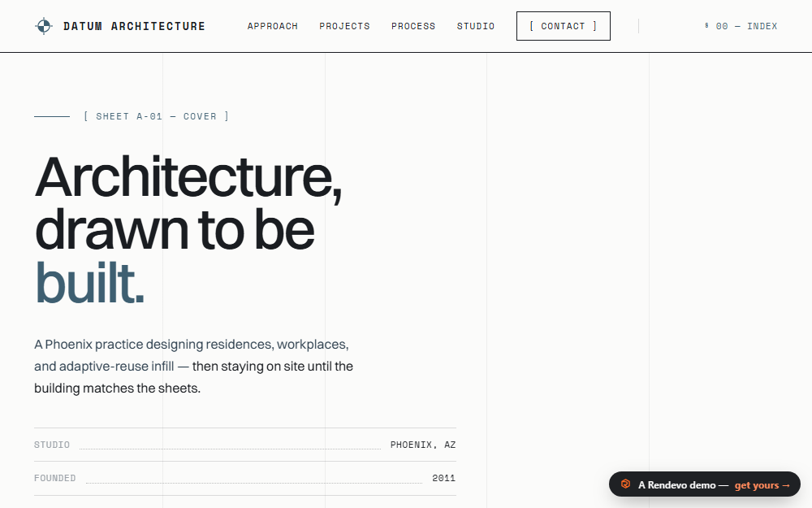Click the bracketed Contact button

tap(563, 26)
